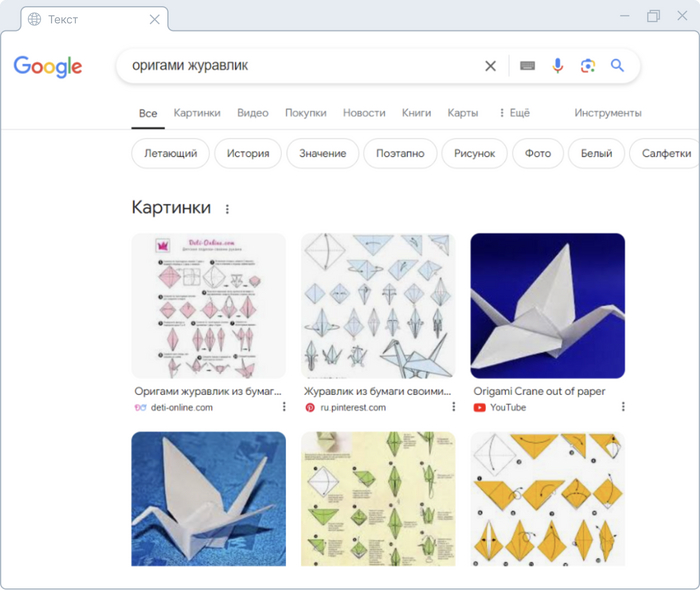Open the Origami Crane out of paper link
The image size is (700, 590).
[x=539, y=392]
